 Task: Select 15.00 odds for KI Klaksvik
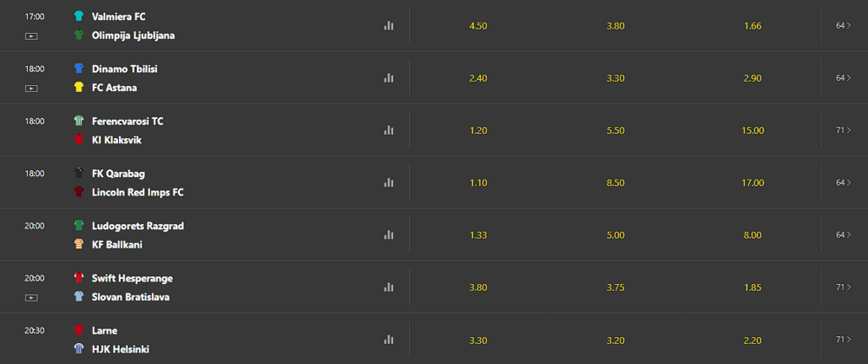tap(753, 131)
